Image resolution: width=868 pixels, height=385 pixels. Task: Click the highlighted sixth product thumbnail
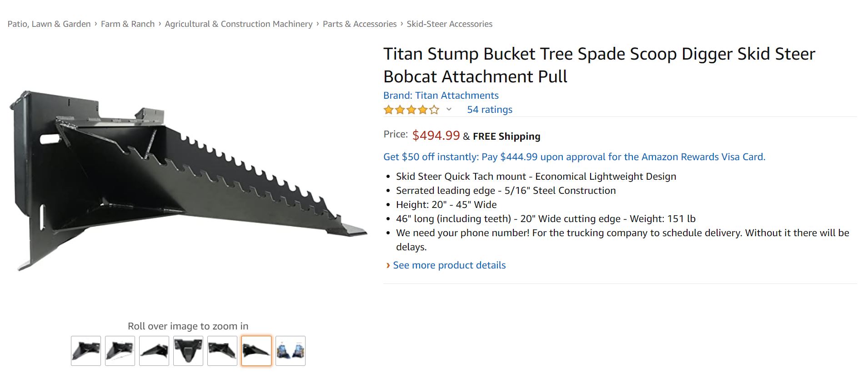pos(256,350)
